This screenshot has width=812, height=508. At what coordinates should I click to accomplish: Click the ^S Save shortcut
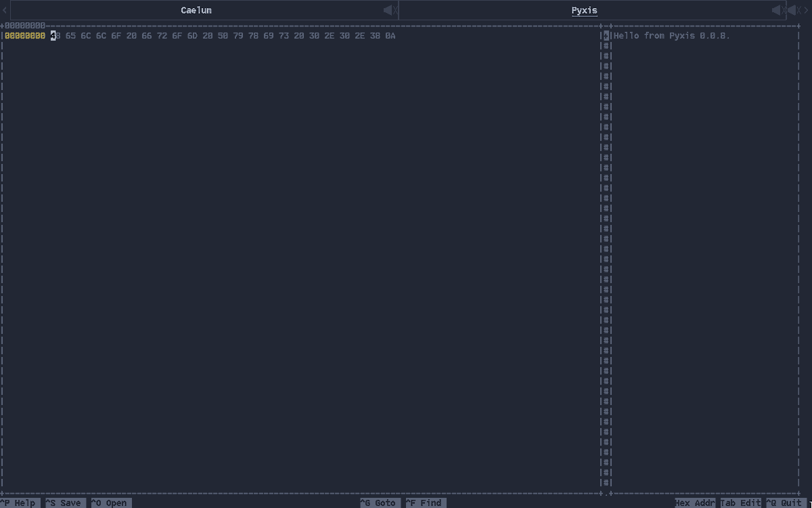(x=66, y=503)
